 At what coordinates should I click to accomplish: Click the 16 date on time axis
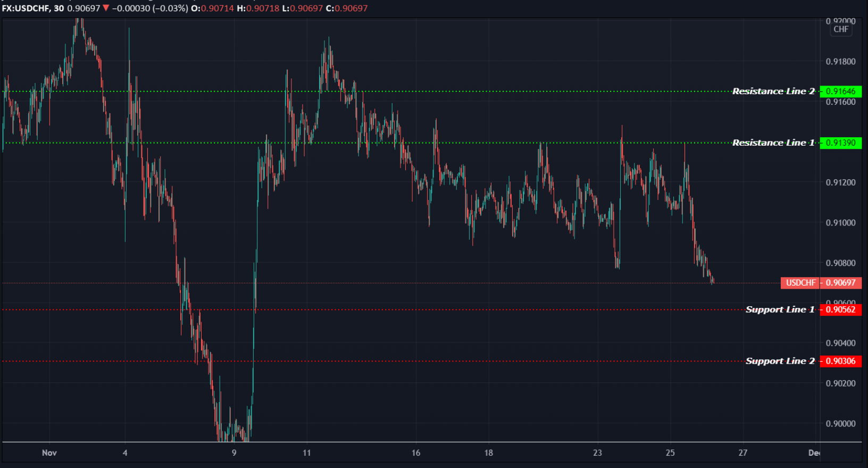click(416, 453)
